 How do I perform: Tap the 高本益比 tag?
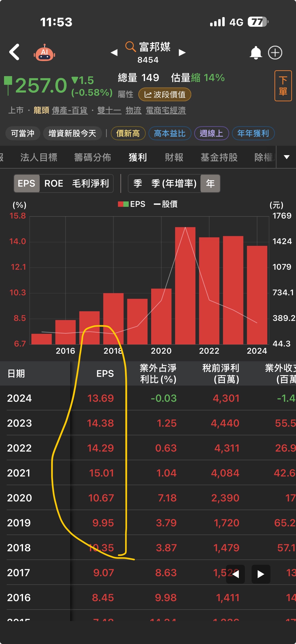click(x=170, y=133)
